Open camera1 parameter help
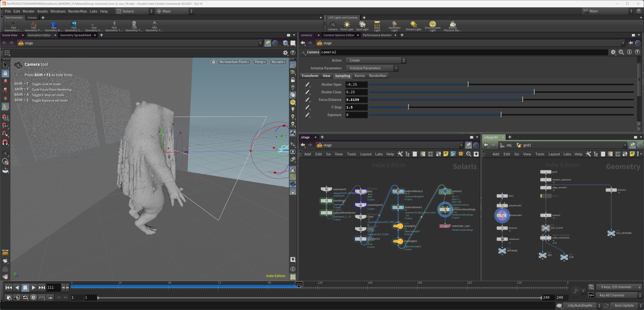This screenshot has height=310, width=644. coord(638,52)
